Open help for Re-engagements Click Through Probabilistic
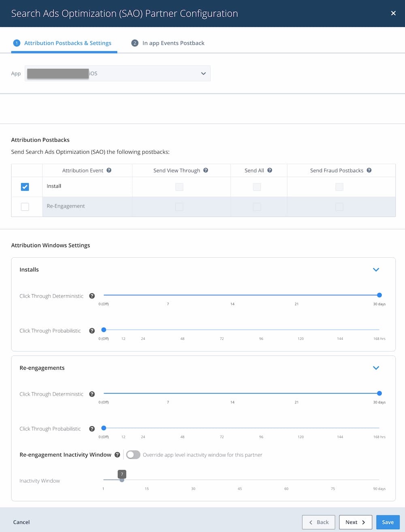Screen dimensions: 405x532 pos(92,428)
